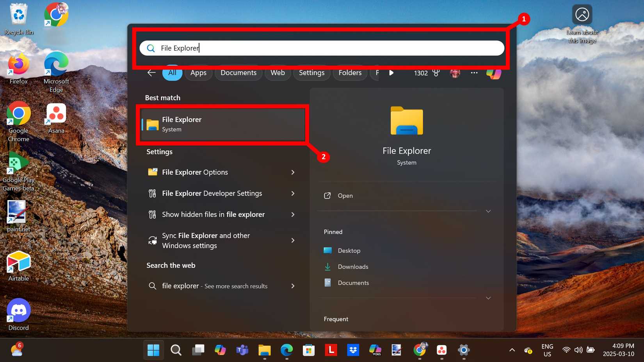Click the back arrow in search panel
The height and width of the screenshot is (362, 644).
[x=151, y=73]
